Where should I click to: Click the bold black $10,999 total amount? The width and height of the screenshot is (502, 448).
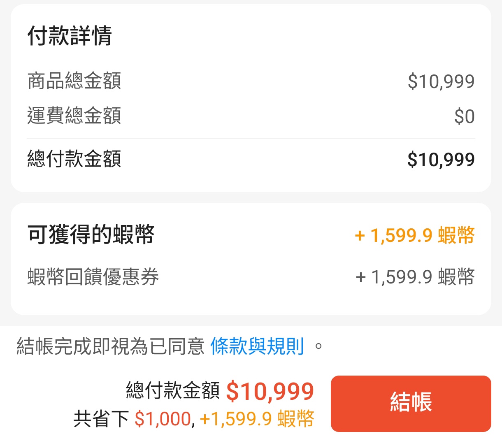point(441,160)
